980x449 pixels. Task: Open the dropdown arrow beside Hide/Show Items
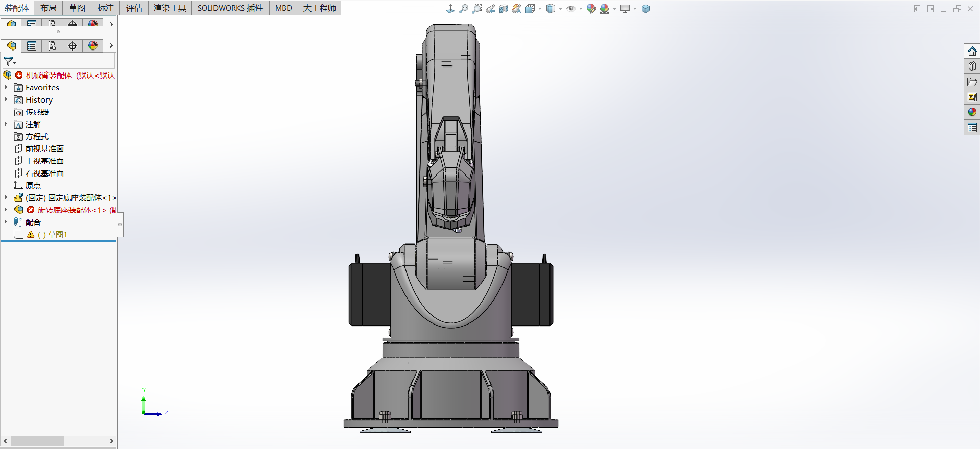581,9
